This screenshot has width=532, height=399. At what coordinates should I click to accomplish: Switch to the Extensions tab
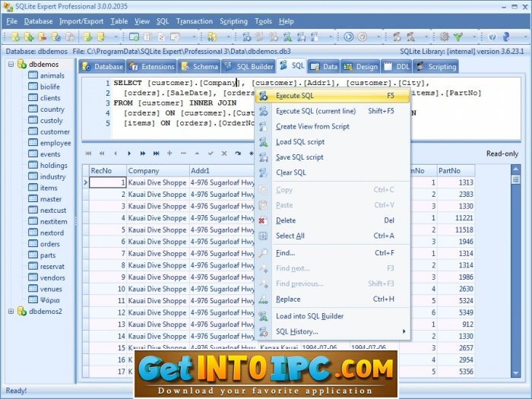[x=151, y=67]
